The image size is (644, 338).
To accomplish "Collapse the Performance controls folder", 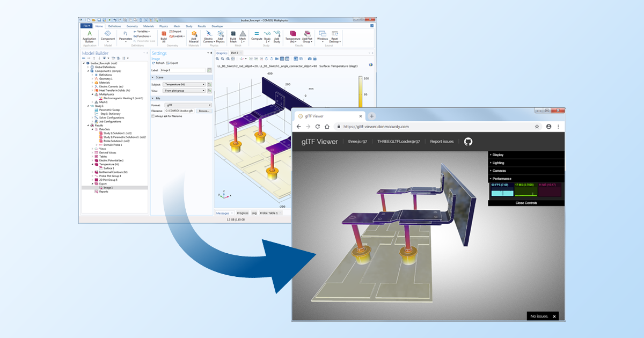I will 526,179.
